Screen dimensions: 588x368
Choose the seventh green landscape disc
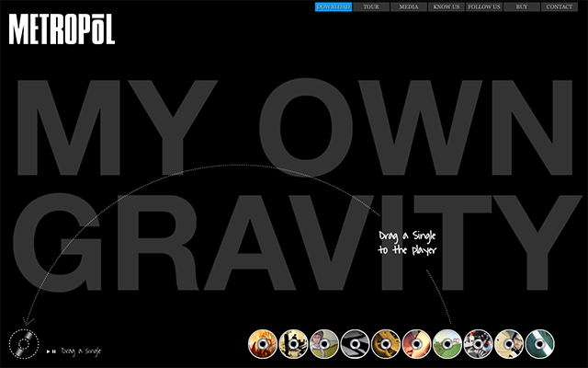(447, 343)
